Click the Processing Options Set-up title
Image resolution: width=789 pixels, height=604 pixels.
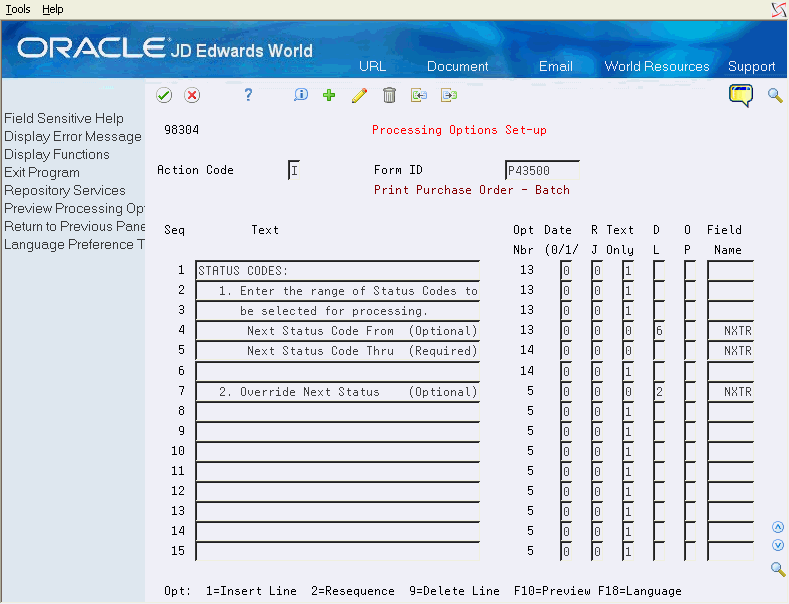(x=459, y=130)
